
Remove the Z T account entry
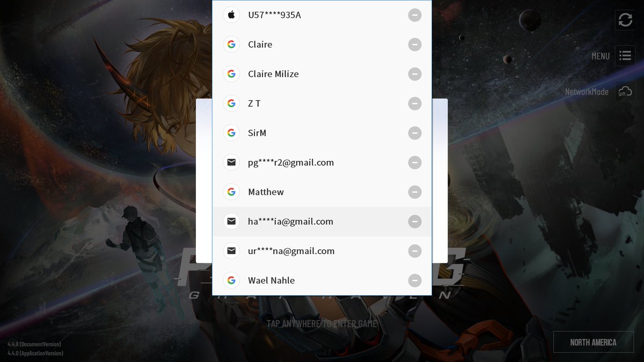415,104
